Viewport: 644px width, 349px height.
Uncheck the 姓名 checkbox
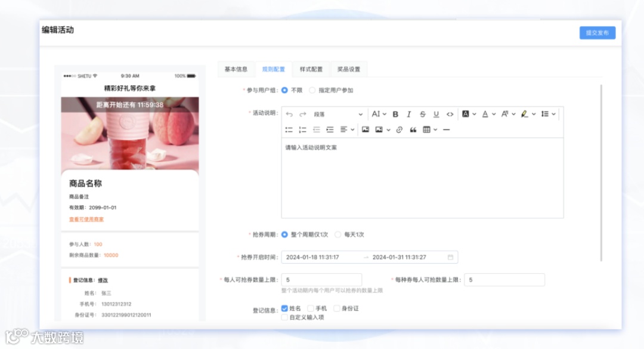pyautogui.click(x=284, y=308)
